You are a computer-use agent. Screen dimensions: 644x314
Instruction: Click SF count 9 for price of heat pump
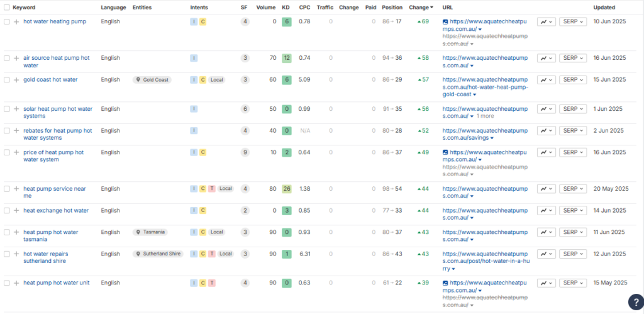point(245,152)
